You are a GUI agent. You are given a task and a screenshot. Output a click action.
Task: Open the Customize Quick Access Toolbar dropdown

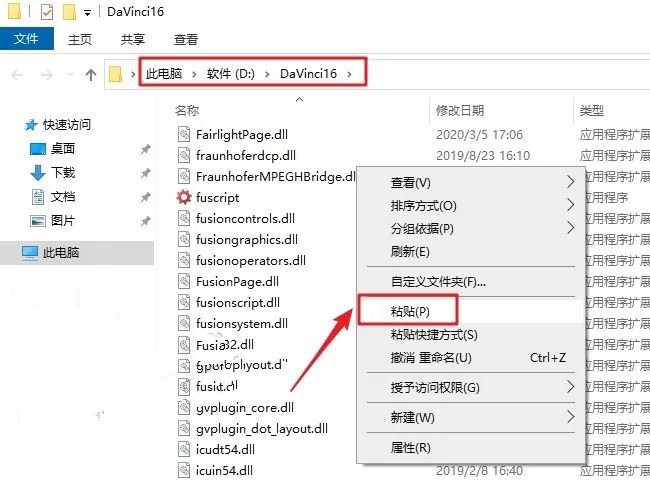[87, 13]
